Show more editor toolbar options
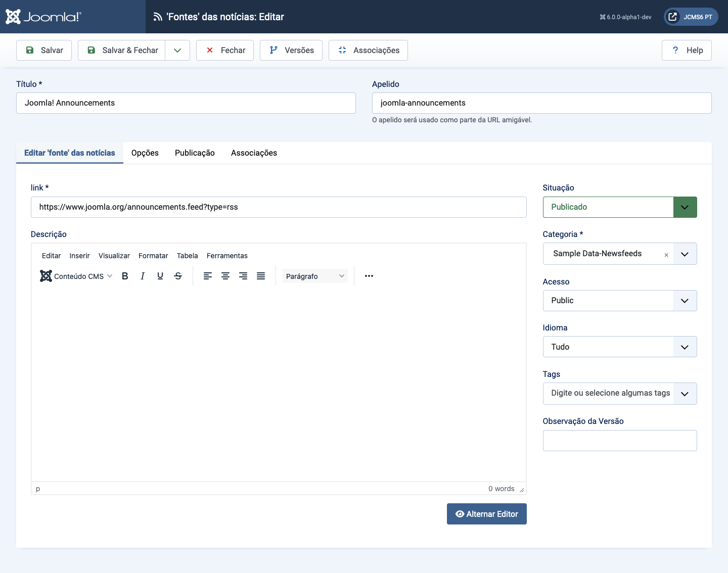The width and height of the screenshot is (728, 573). click(369, 276)
